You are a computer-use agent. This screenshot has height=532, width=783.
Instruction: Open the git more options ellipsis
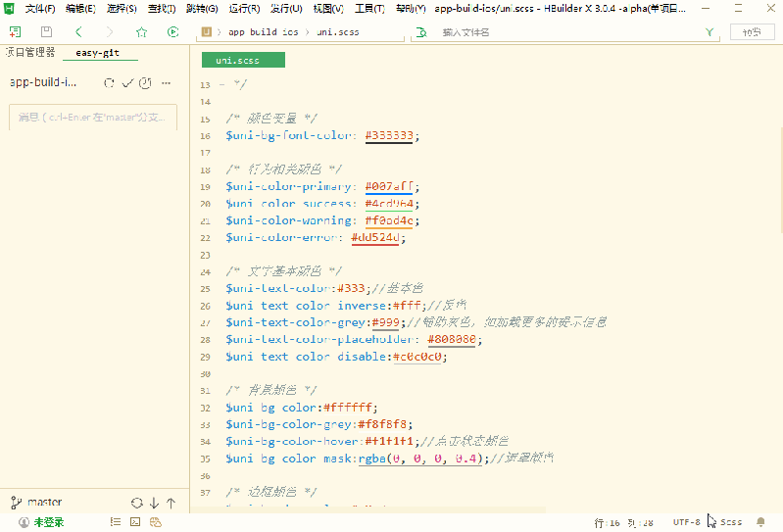tap(167, 83)
